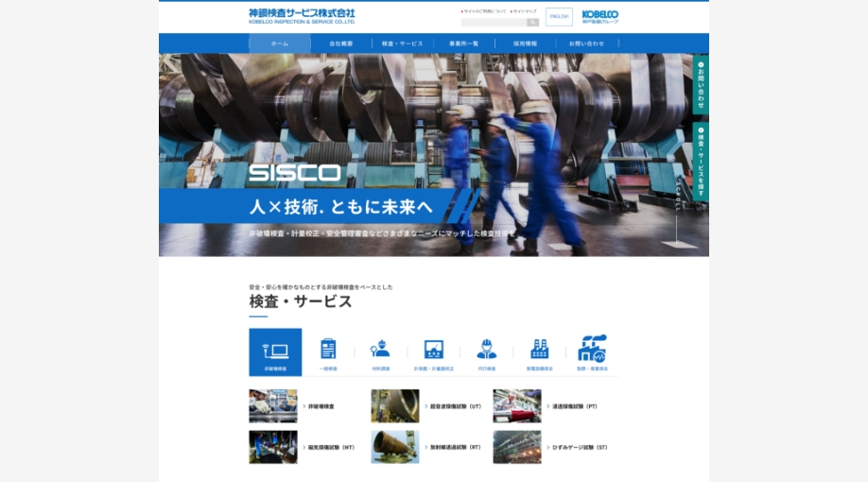This screenshot has width=868, height=482.
Task: Switch site language to ENGLISH
Action: click(x=559, y=17)
